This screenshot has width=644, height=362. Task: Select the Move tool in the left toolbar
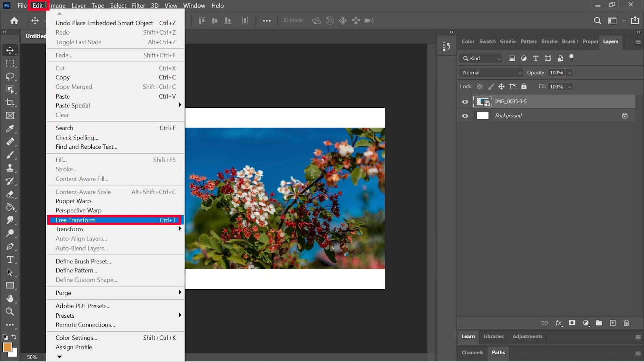10,50
